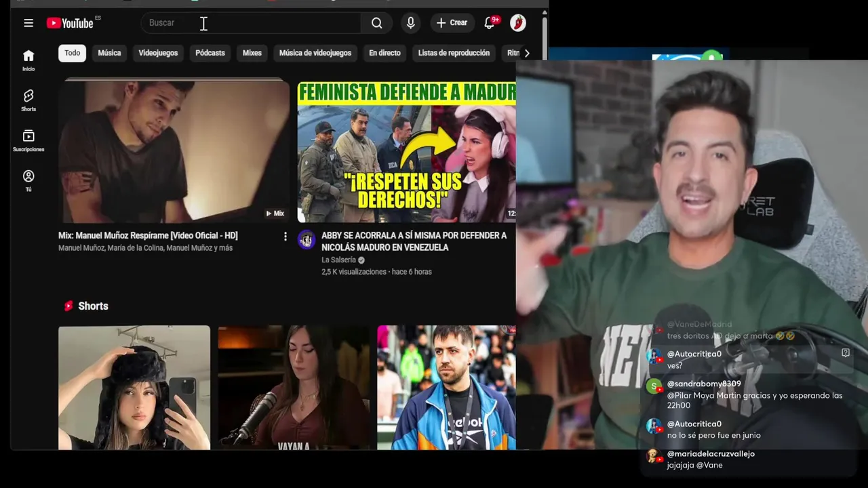Click the chat message 'ves?'
The image size is (868, 488).
tap(675, 365)
